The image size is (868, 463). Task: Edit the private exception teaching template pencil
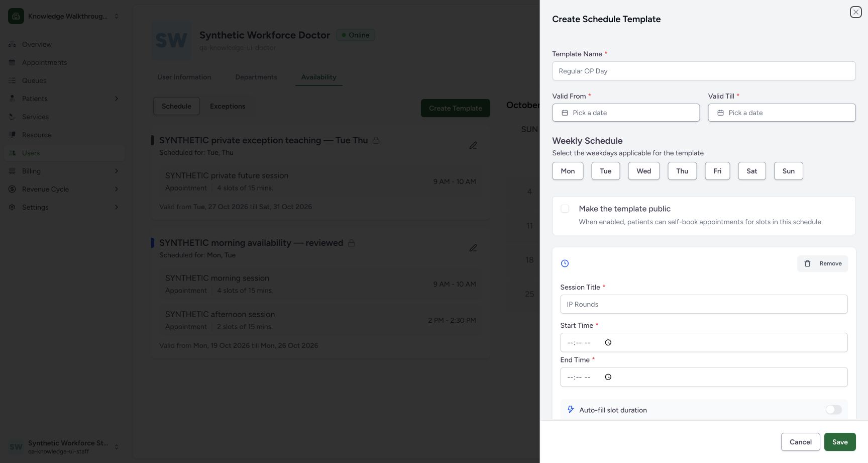(x=473, y=145)
